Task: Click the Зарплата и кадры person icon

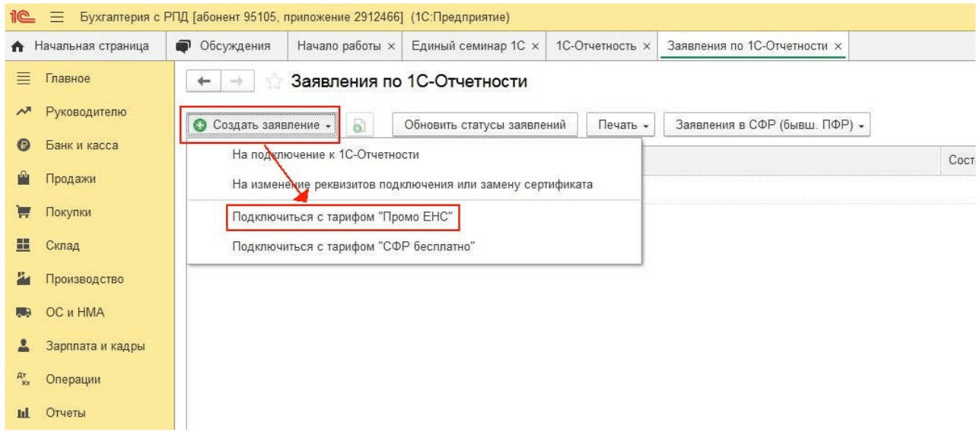Action: coord(23,346)
